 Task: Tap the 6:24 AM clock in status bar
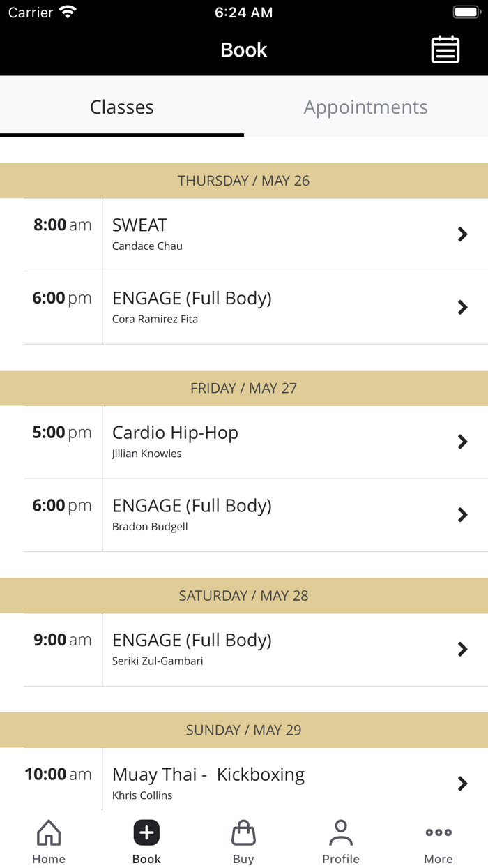pos(243,12)
